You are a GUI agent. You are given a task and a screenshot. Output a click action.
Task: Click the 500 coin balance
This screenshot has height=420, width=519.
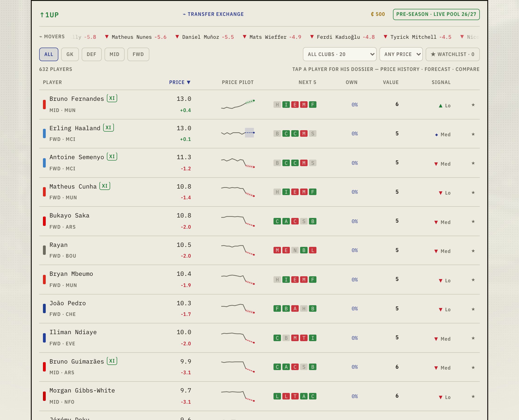pos(378,14)
